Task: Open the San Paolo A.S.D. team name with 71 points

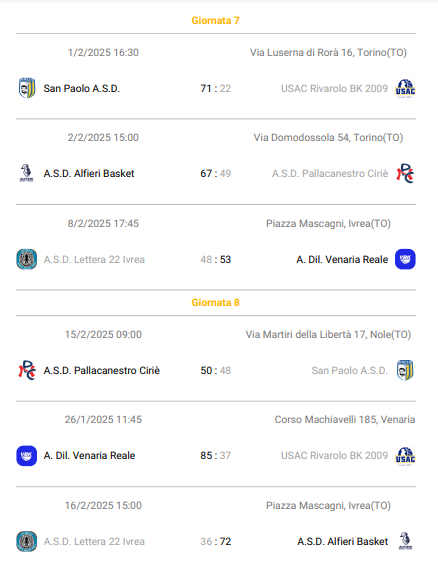Action: point(82,88)
